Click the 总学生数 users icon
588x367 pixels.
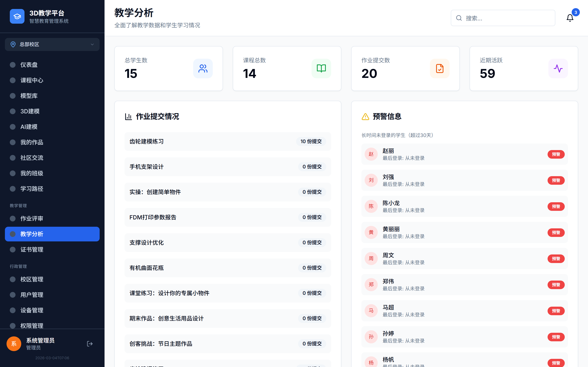[x=203, y=69]
